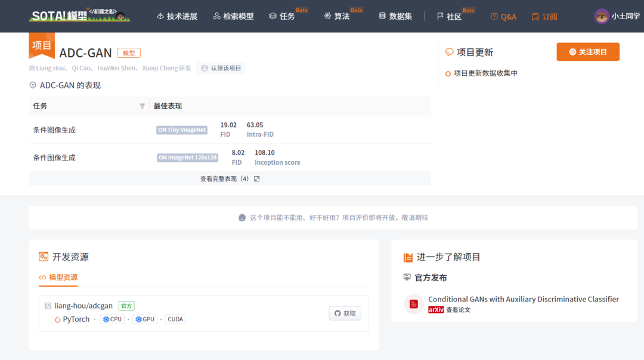Viewport: 644px width, 360px height.
Task: Click the 任务 layers icon
Action: pos(273,16)
